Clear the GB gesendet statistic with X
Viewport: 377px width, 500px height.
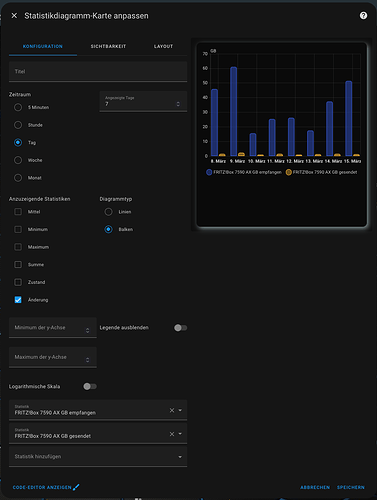tap(172, 434)
